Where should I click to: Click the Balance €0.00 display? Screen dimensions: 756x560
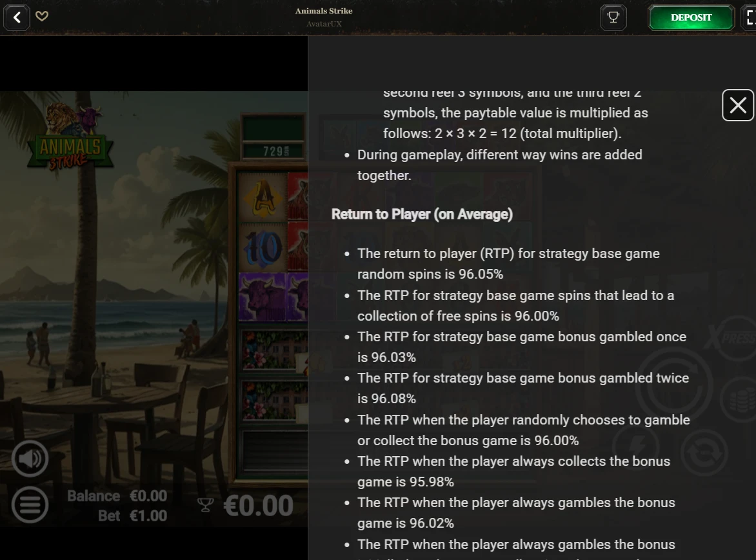(x=117, y=496)
